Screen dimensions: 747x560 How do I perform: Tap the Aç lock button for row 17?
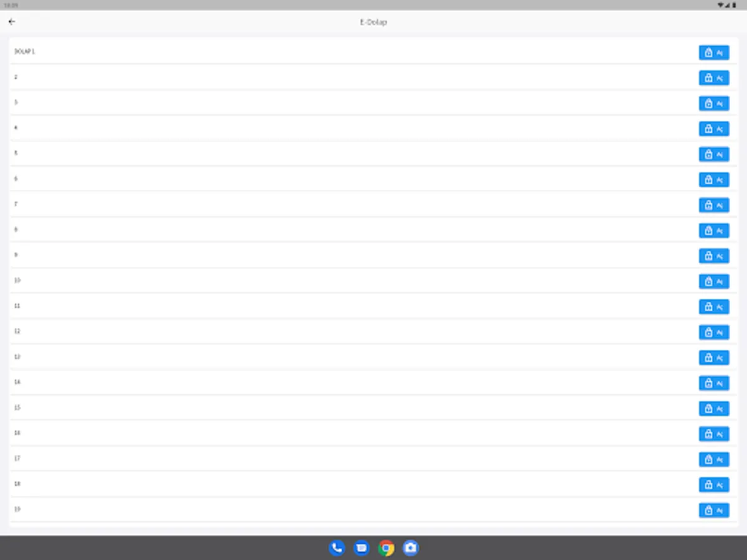714,459
